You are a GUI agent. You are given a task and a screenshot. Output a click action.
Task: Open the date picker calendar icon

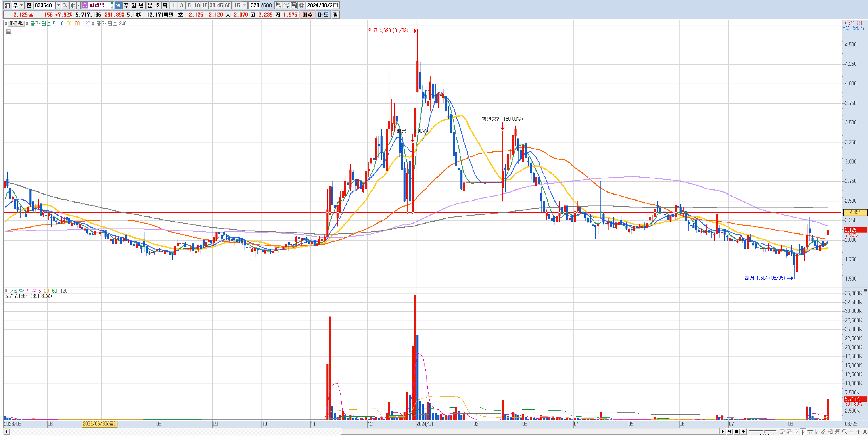(336, 5)
